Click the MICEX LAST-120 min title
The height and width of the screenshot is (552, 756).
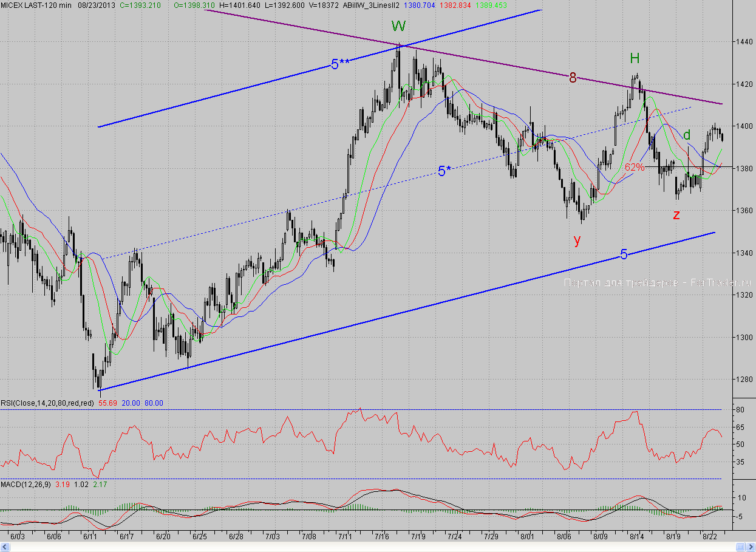click(35, 5)
